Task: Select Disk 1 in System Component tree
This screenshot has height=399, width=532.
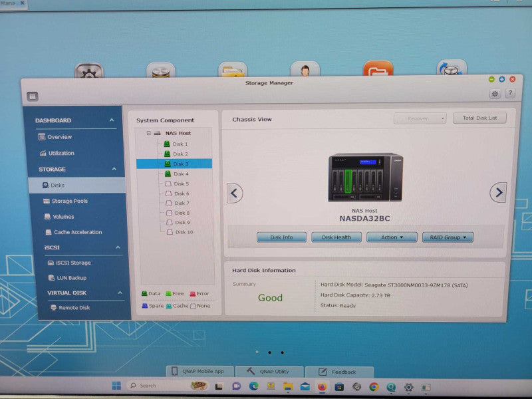Action: click(176, 144)
